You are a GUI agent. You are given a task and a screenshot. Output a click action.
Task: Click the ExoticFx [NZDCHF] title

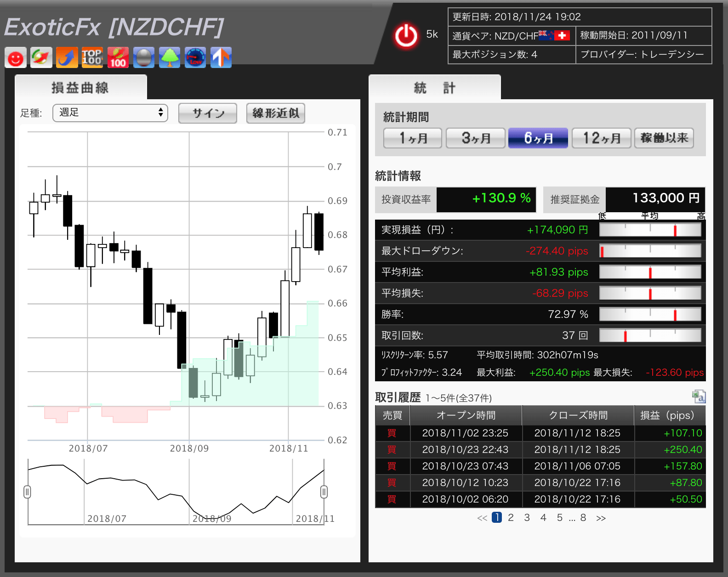(114, 27)
